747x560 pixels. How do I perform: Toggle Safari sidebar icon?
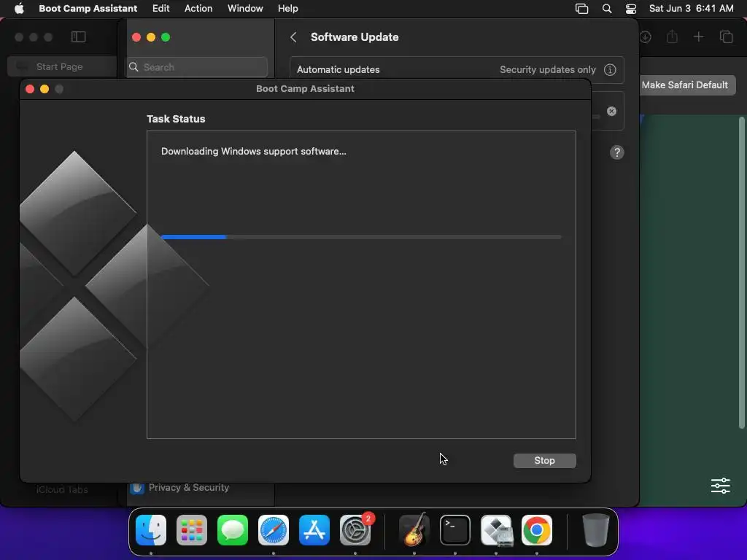pos(78,36)
